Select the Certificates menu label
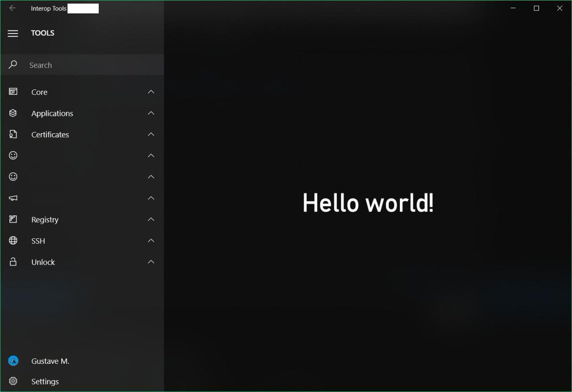This screenshot has width=572, height=392. pyautogui.click(x=50, y=135)
